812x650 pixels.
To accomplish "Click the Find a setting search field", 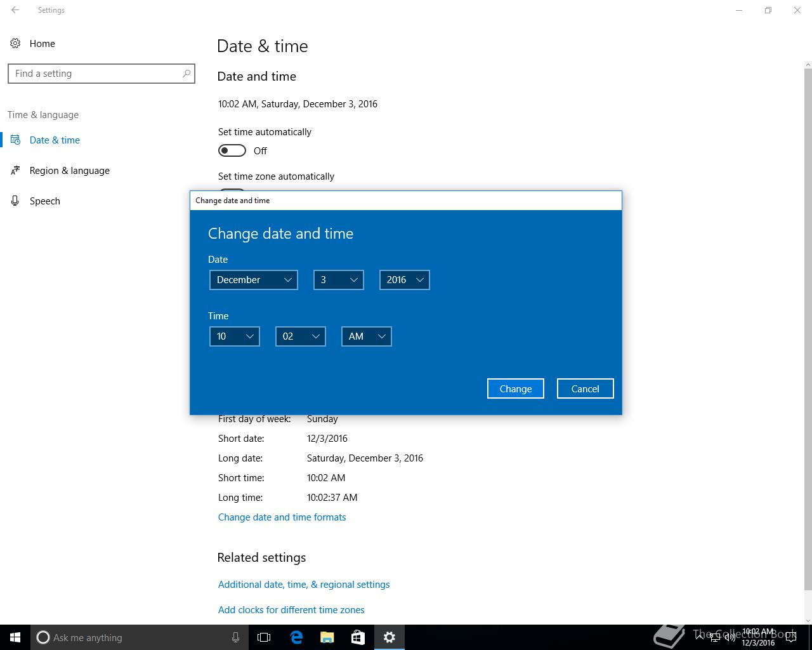I will click(101, 74).
